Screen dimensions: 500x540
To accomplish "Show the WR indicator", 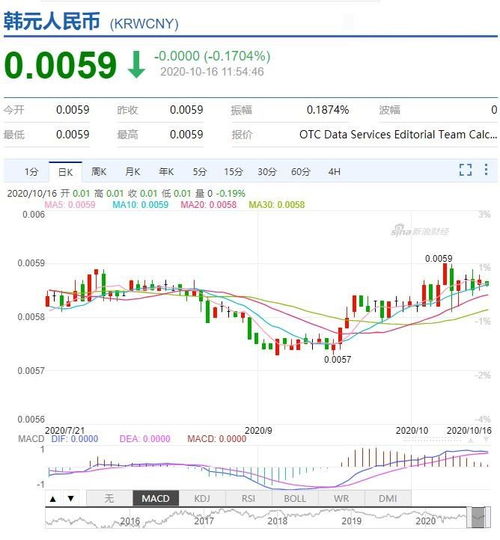I will pos(341,498).
